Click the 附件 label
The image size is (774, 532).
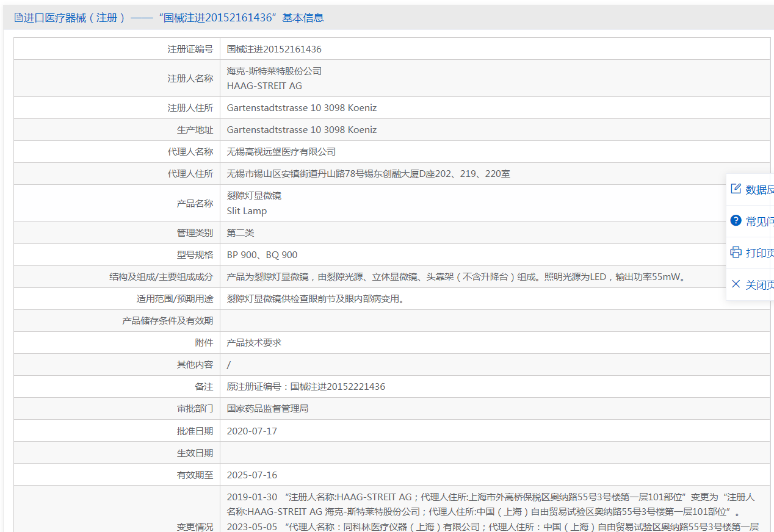(204, 343)
